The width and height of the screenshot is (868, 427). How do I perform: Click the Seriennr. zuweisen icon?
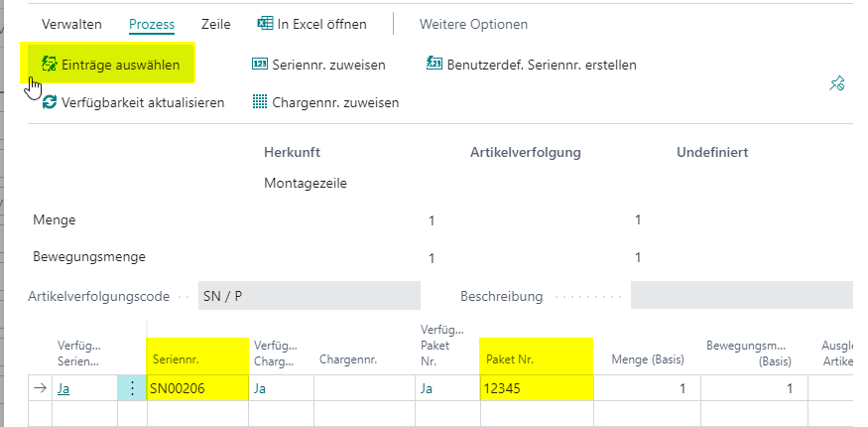coord(260,65)
